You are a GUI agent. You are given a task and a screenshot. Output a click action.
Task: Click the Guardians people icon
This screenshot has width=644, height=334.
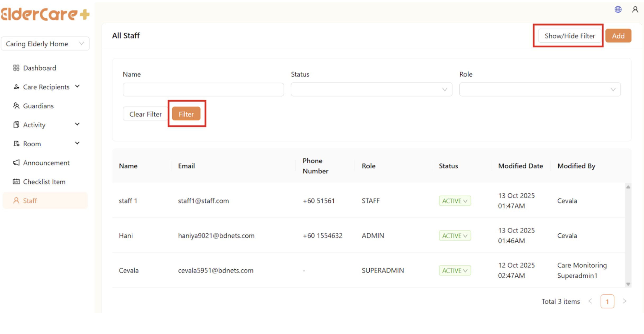[16, 106]
